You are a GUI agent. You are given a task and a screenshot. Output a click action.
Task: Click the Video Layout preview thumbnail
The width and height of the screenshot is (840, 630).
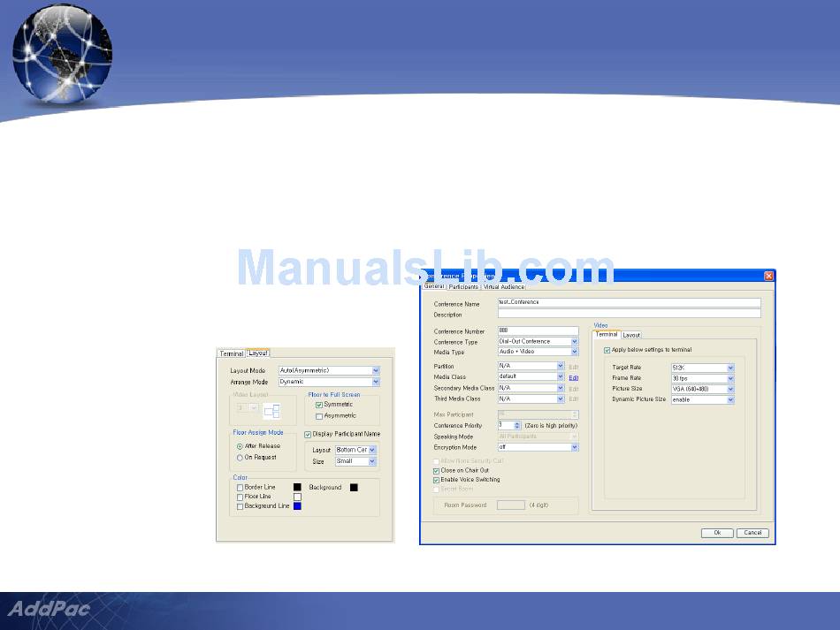pyautogui.click(x=271, y=411)
